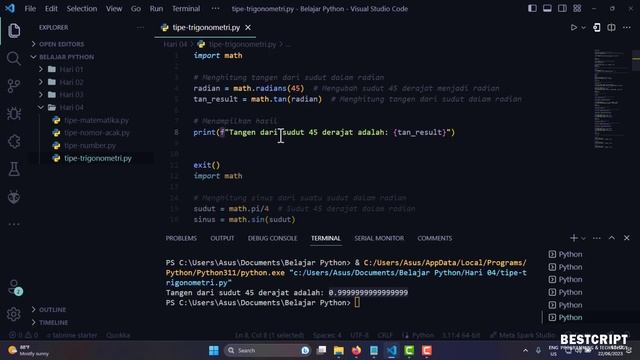
Task: Open the alien-head extension view in activity bar
Action: 14,197
